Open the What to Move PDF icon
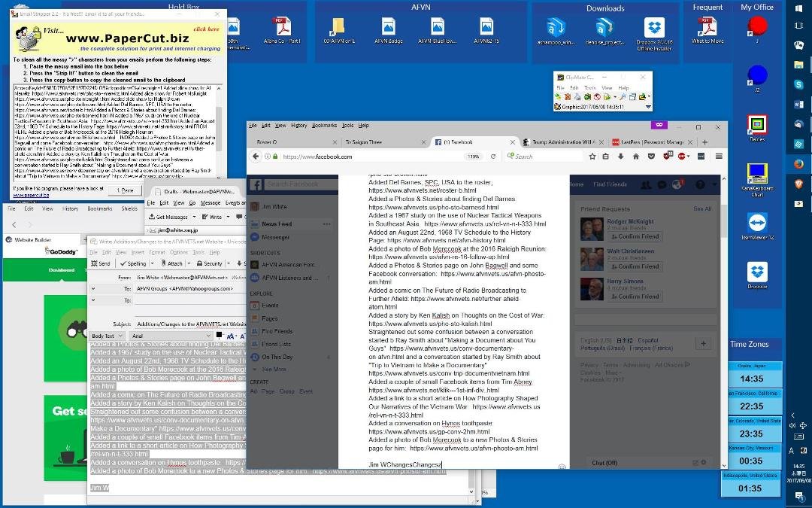 pyautogui.click(x=707, y=30)
